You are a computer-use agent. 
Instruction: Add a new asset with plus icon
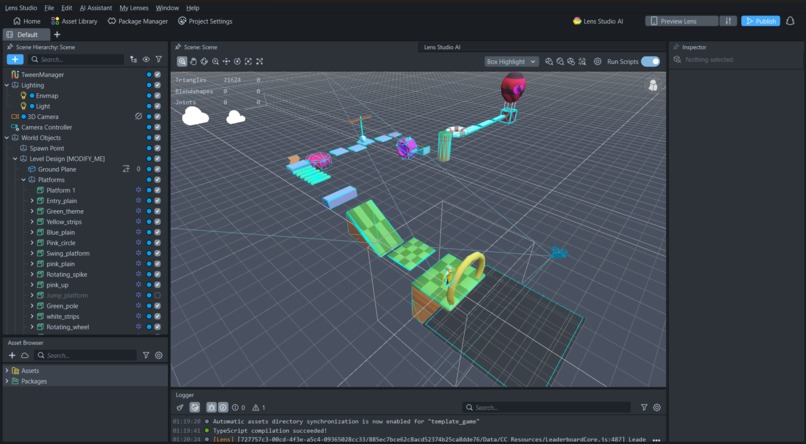(x=12, y=356)
